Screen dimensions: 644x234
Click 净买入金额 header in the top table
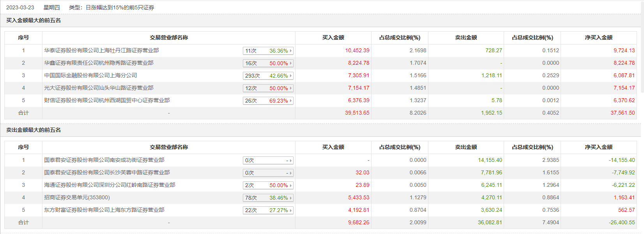point(598,37)
